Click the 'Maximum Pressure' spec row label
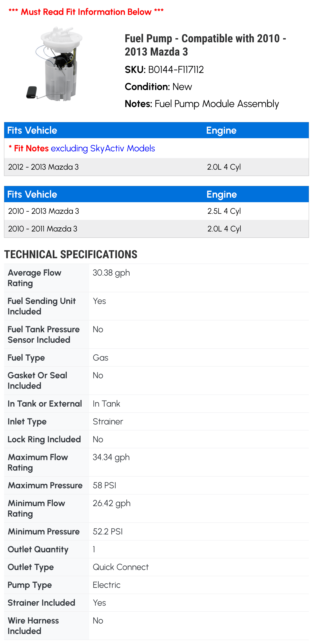313x644 pixels. click(x=45, y=485)
